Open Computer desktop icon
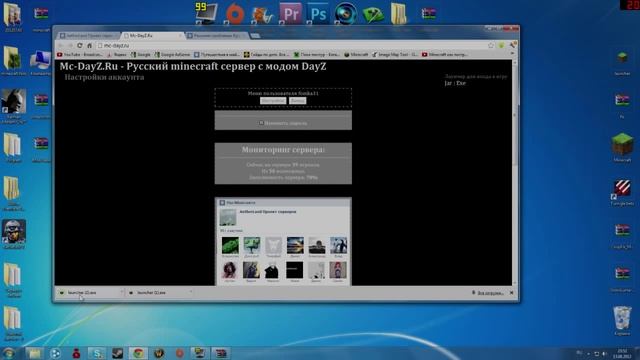The image size is (640, 360). coord(40,62)
